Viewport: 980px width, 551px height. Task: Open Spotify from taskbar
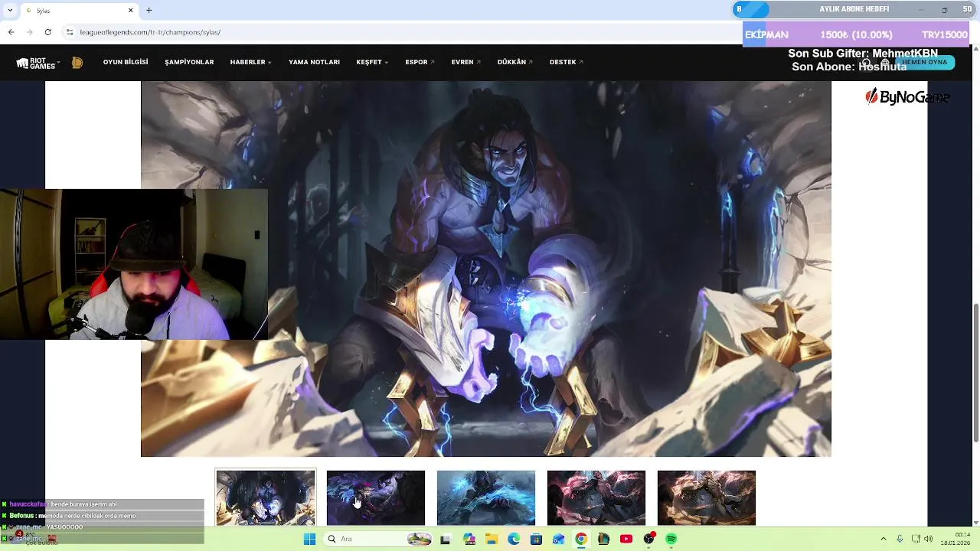(671, 539)
